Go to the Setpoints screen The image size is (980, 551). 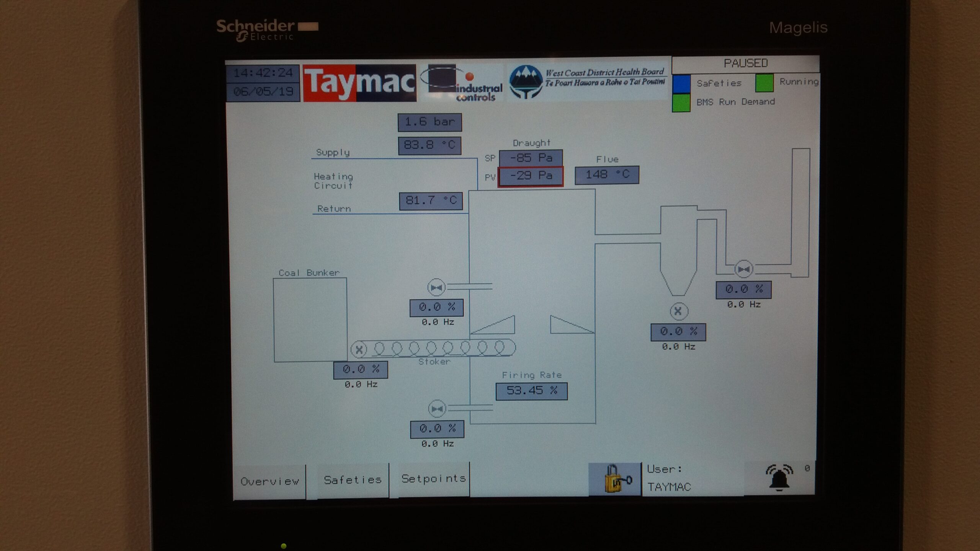(433, 478)
